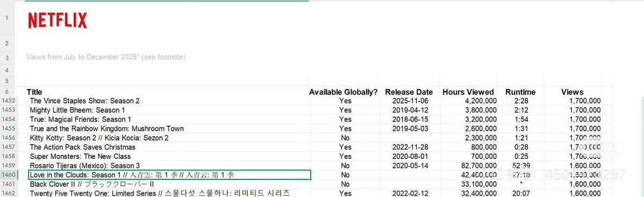This screenshot has width=644, height=197.
Task: Select row header 1462
Action: 8,193
